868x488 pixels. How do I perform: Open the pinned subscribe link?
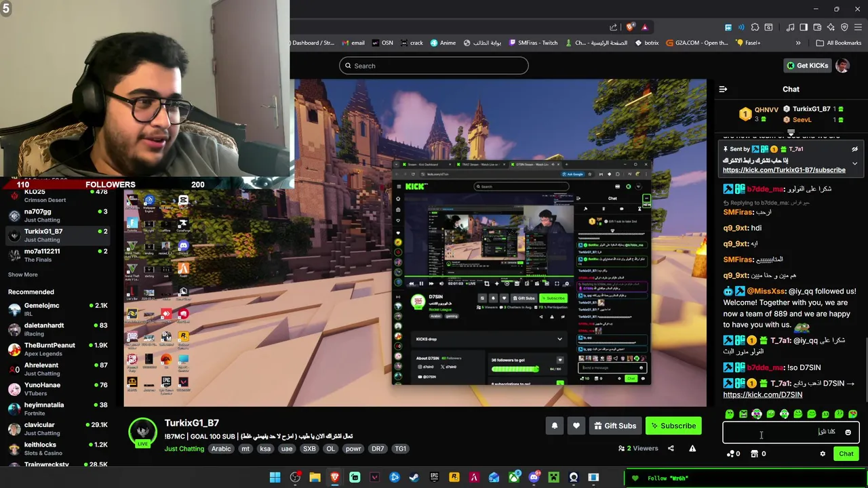tap(784, 170)
